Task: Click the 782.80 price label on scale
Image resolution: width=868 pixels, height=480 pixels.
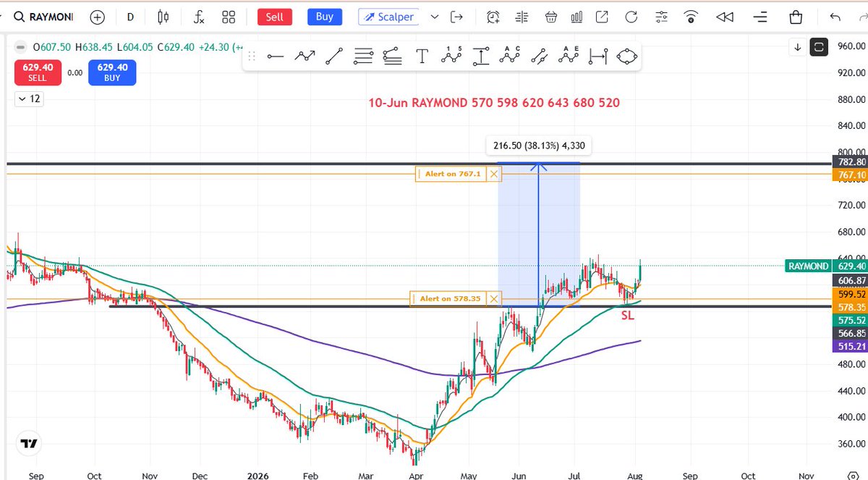Action: (850, 162)
